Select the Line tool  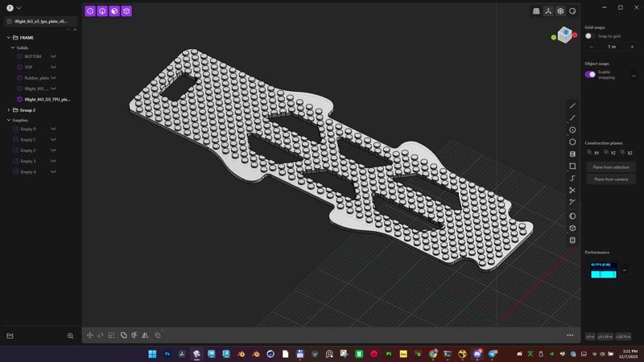572,106
